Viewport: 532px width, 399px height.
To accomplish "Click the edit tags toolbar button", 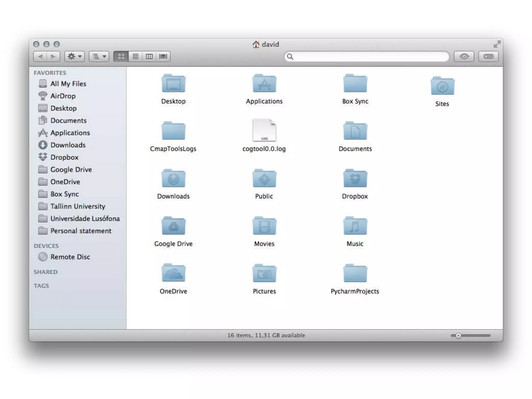I will tap(488, 56).
